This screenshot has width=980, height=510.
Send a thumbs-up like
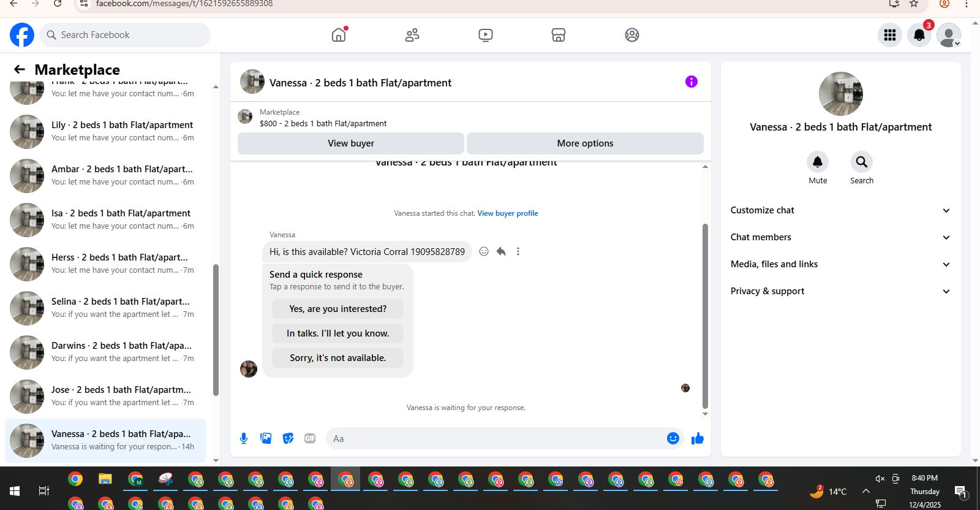698,438
